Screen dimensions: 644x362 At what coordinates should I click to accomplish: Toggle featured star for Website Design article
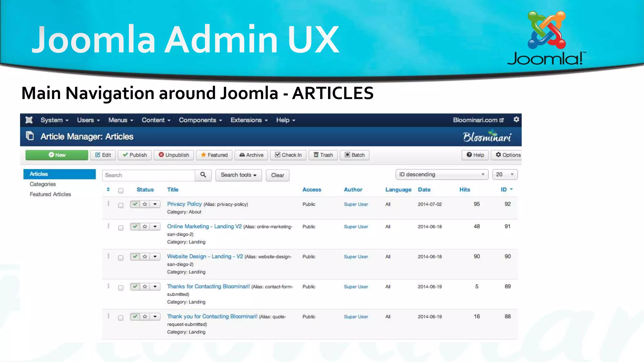145,256
